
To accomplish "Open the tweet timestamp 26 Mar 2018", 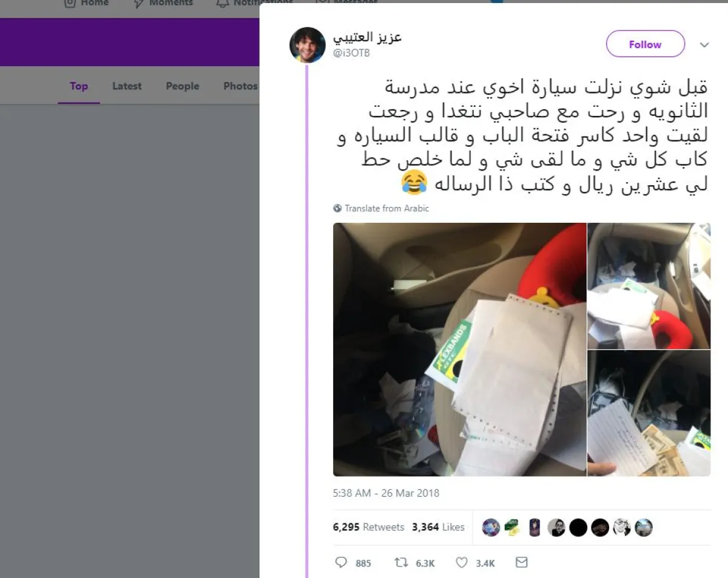I will pyautogui.click(x=386, y=493).
